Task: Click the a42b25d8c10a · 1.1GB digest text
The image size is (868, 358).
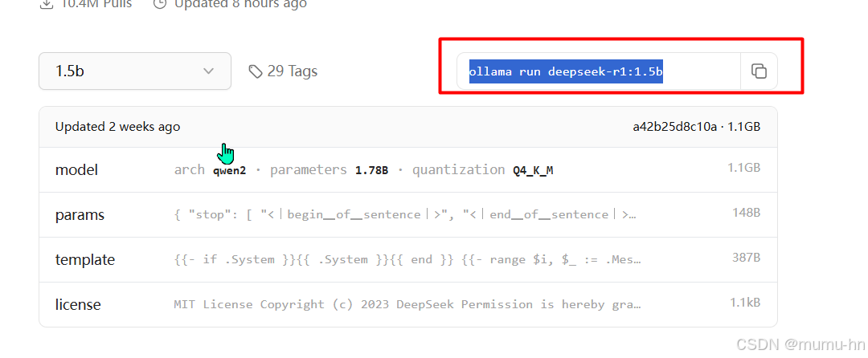Action: [696, 127]
